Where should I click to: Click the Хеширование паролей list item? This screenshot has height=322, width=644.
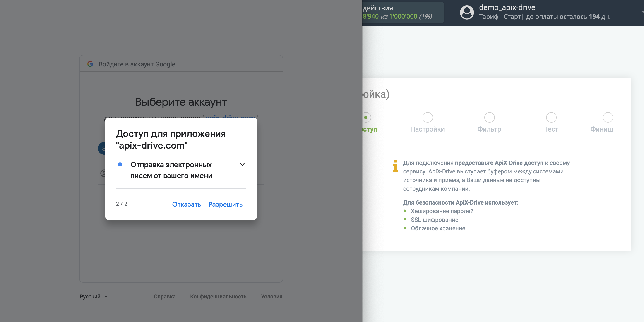tap(442, 211)
